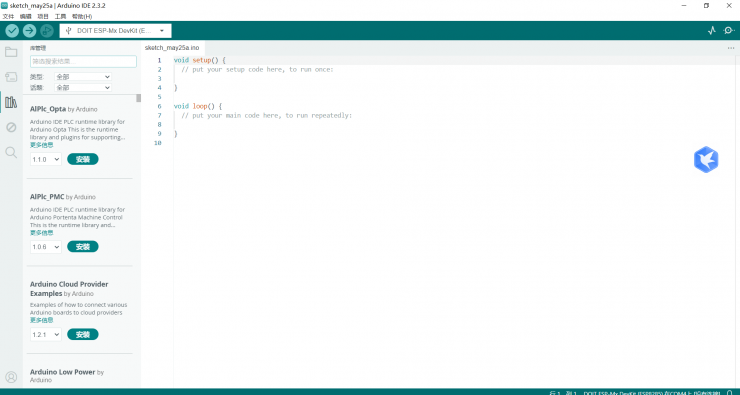
Task: Expand the AlPlc_Opta version 1.1.0 dropdown
Action: tap(46, 160)
